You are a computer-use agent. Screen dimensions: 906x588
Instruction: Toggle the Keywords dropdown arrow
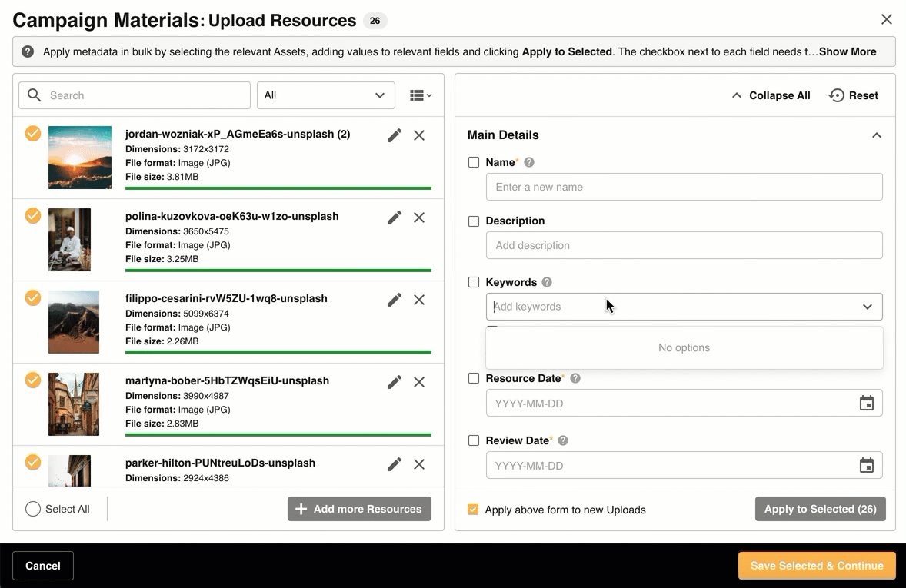pyautogui.click(x=867, y=307)
